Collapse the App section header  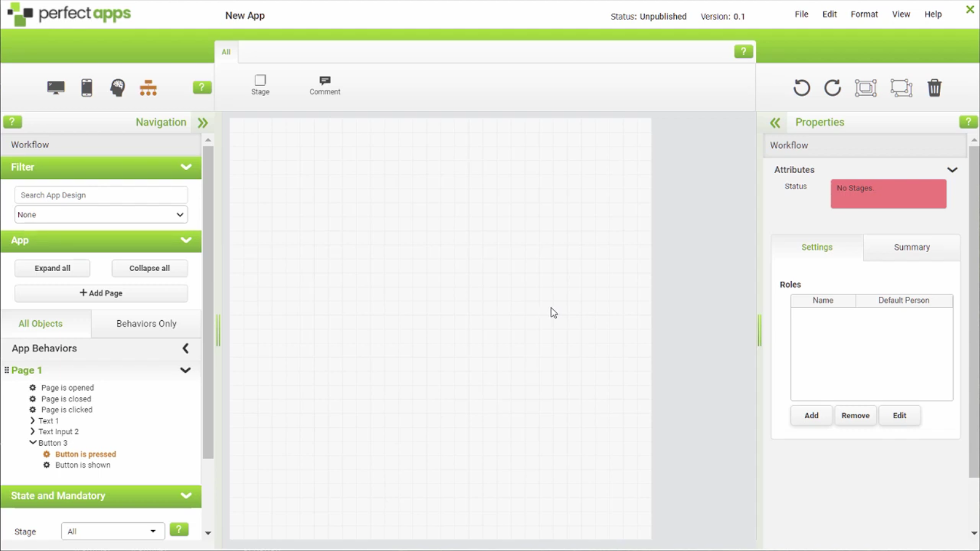[186, 240]
